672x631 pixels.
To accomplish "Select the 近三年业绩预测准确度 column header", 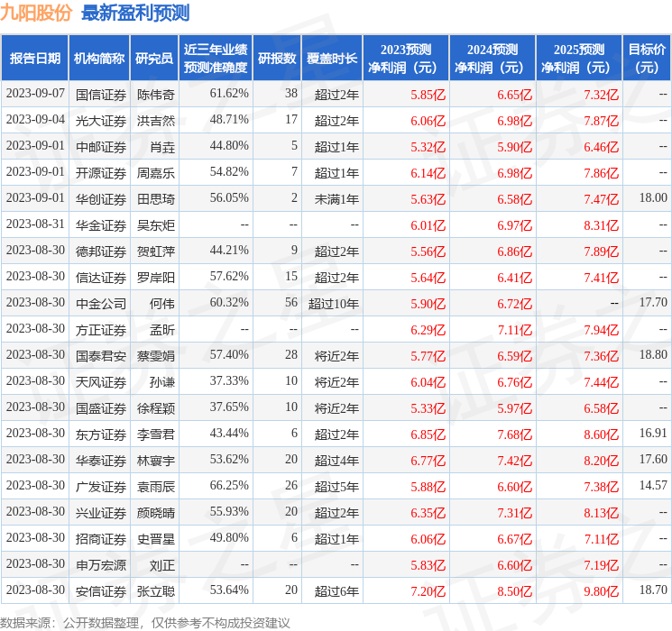I will [x=216, y=59].
